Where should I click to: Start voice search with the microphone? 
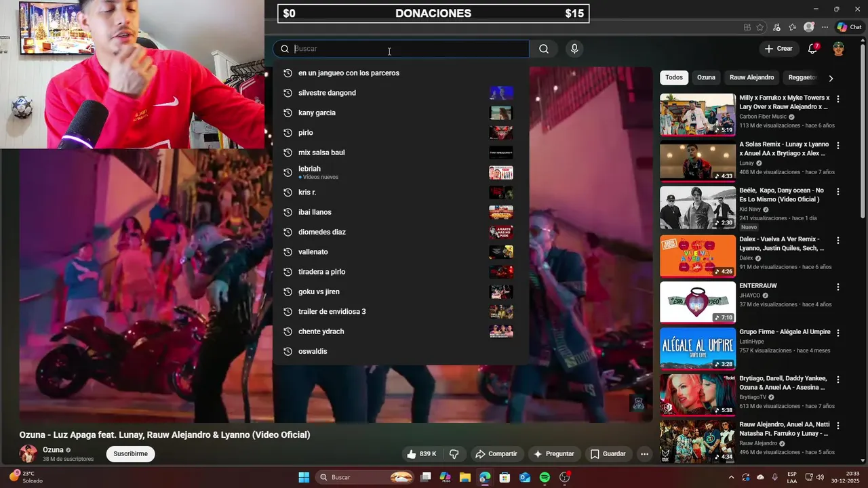click(x=574, y=49)
